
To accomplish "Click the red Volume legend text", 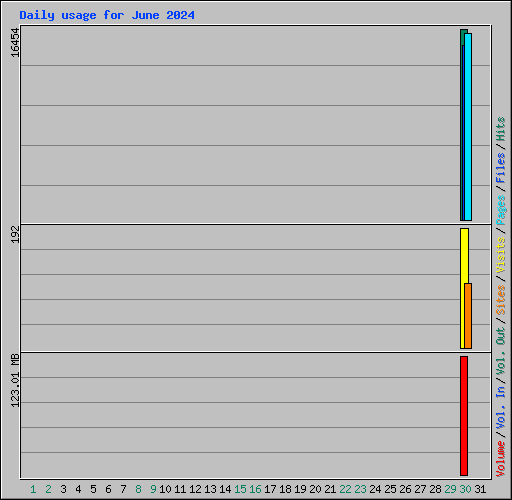I will (501, 459).
